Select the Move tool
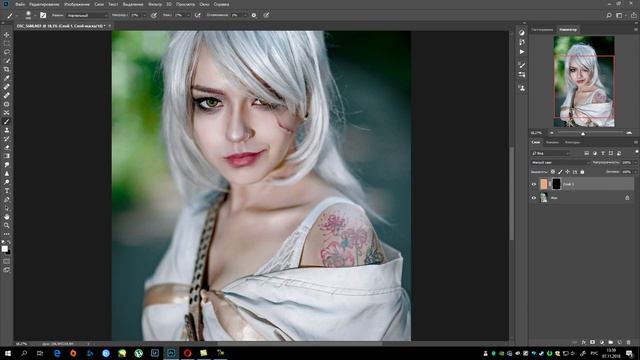This screenshot has height=360, width=640. pyautogui.click(x=7, y=35)
